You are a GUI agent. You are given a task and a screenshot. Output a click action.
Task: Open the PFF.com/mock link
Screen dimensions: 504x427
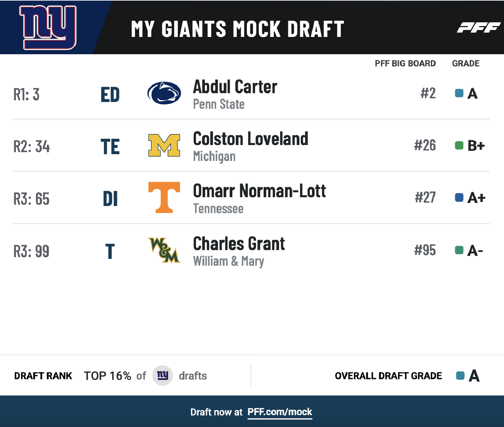coord(280,412)
